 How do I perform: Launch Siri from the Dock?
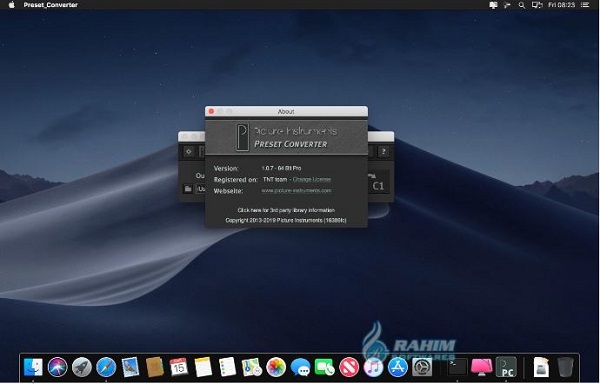pyautogui.click(x=58, y=367)
